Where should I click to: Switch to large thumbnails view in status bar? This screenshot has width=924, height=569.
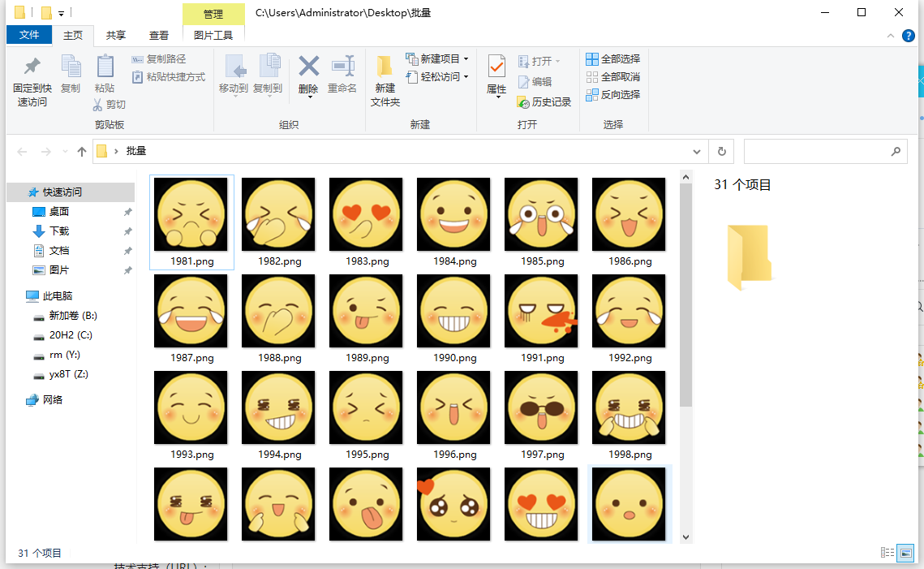pos(906,553)
